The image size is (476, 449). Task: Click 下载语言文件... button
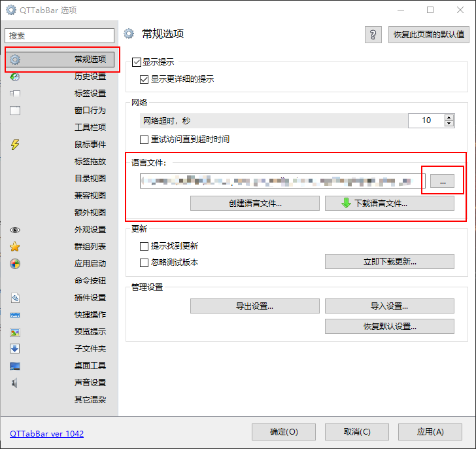[390, 204]
